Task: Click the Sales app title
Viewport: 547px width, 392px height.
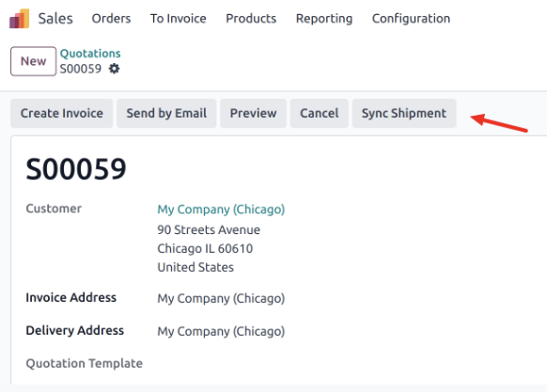Action: [55, 19]
